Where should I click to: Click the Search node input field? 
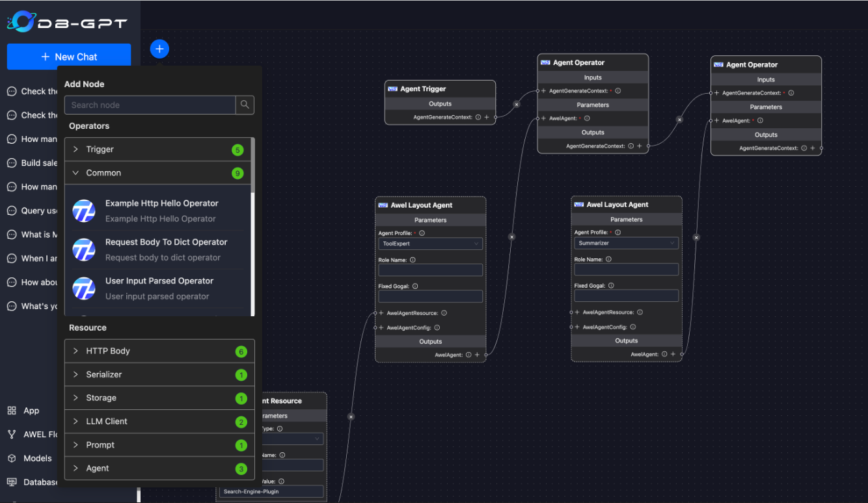pos(150,105)
